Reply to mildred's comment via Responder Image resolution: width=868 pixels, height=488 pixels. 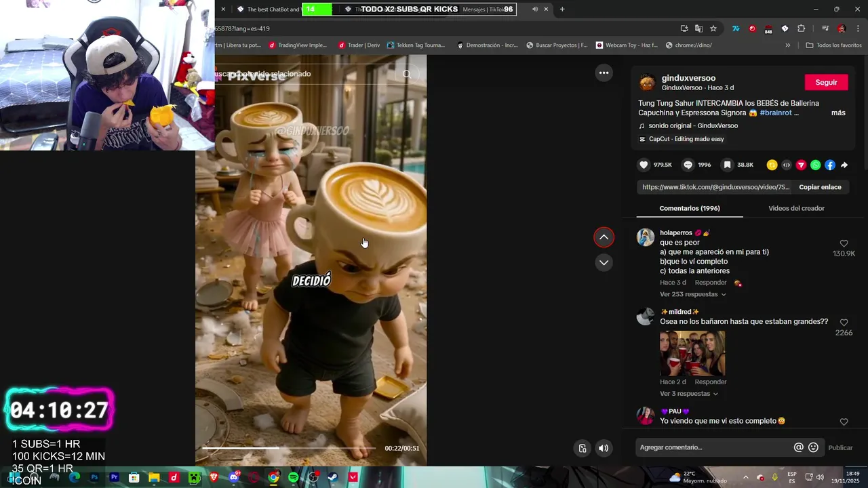[711, 382]
